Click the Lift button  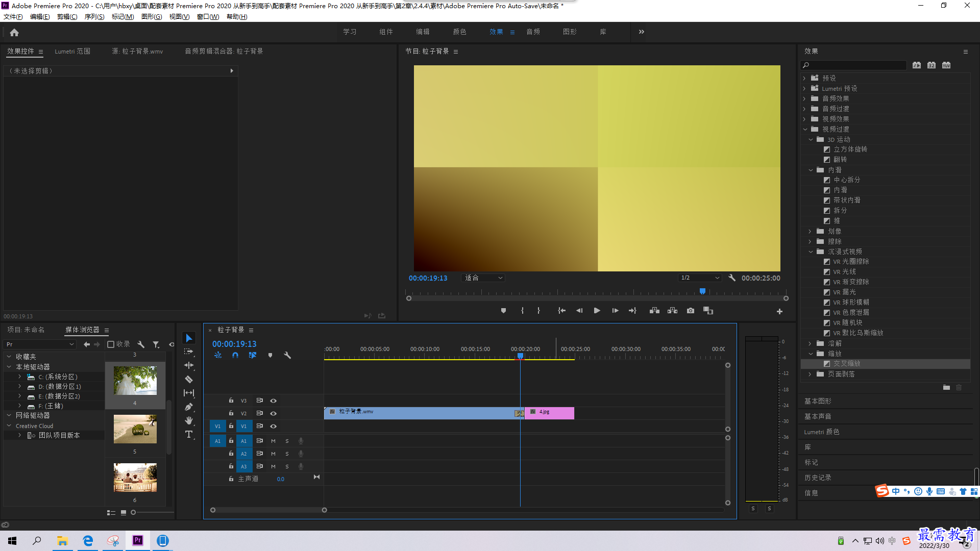click(x=654, y=311)
